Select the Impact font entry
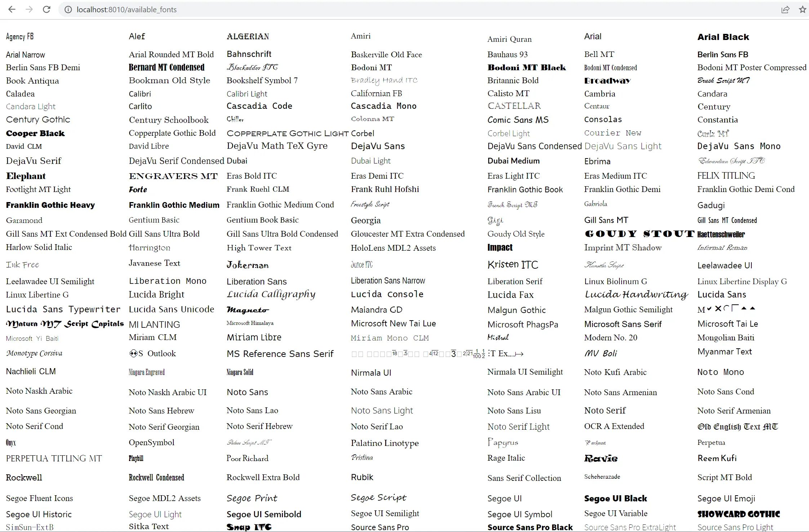The image size is (809, 532). coord(500,247)
